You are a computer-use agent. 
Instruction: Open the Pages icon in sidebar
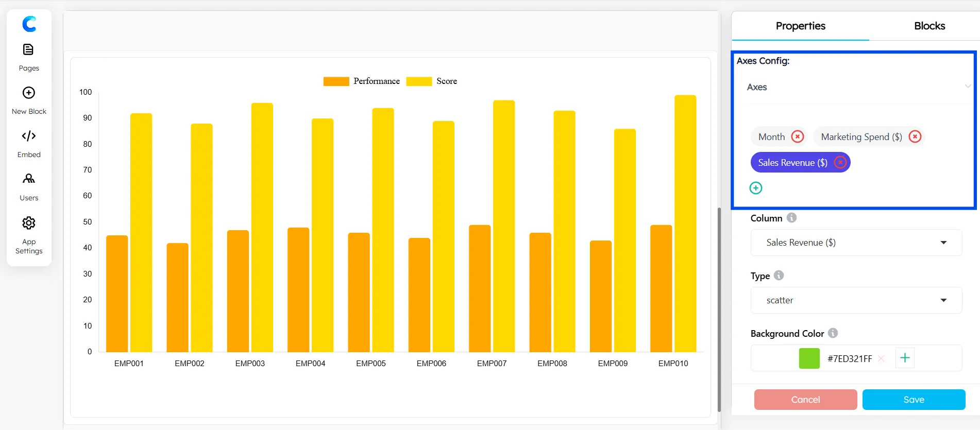pyautogui.click(x=29, y=49)
